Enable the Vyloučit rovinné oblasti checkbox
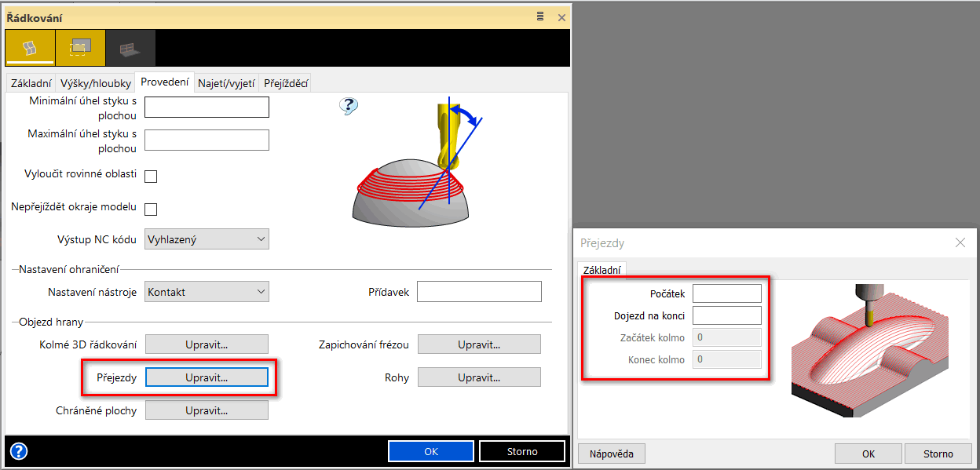Screen dimensions: 980x470 [x=151, y=176]
